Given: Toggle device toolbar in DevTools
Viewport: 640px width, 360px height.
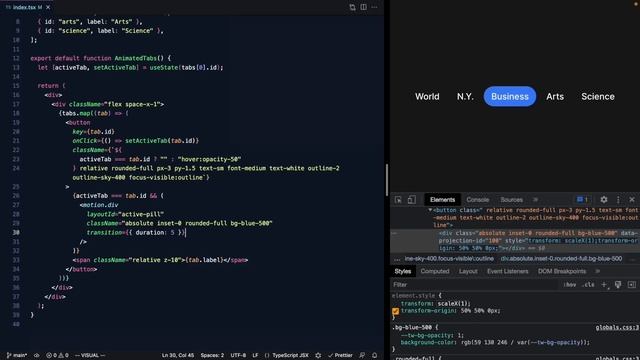Looking at the screenshot, I should tap(411, 200).
